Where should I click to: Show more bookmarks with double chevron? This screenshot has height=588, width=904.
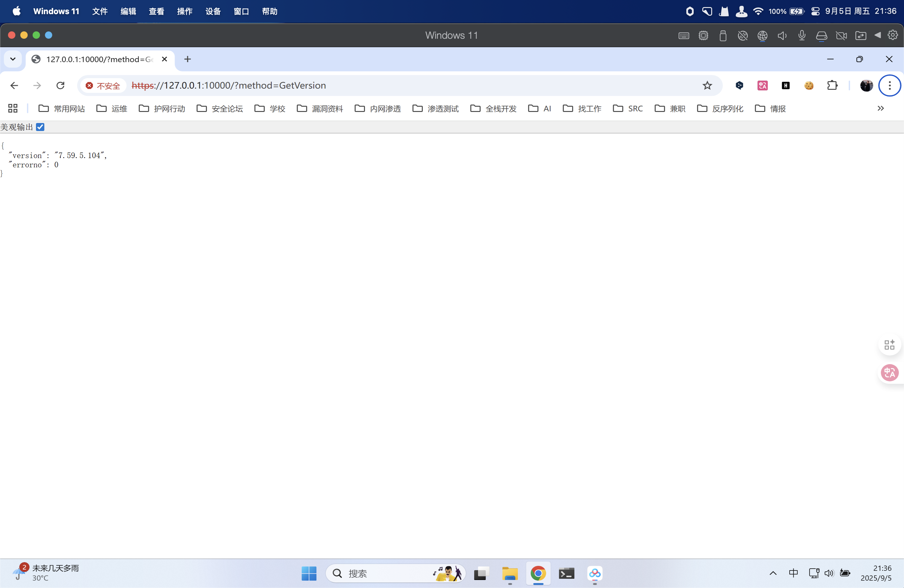click(880, 109)
